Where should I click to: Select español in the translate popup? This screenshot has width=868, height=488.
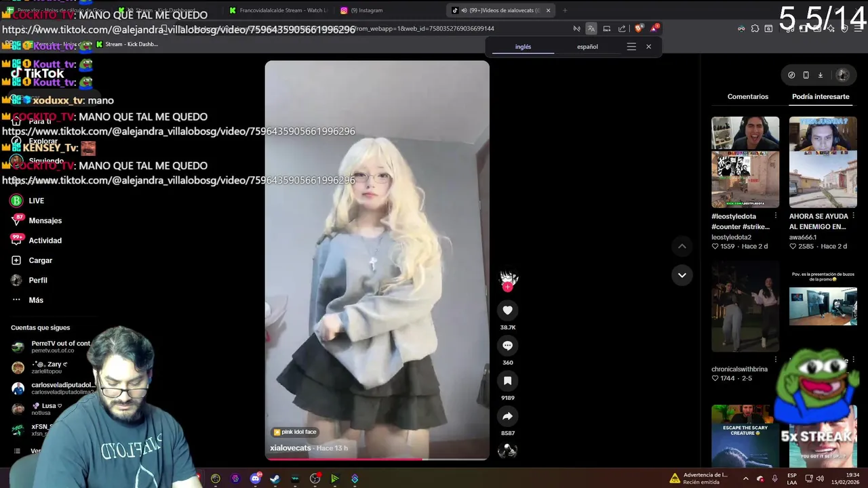(x=587, y=47)
